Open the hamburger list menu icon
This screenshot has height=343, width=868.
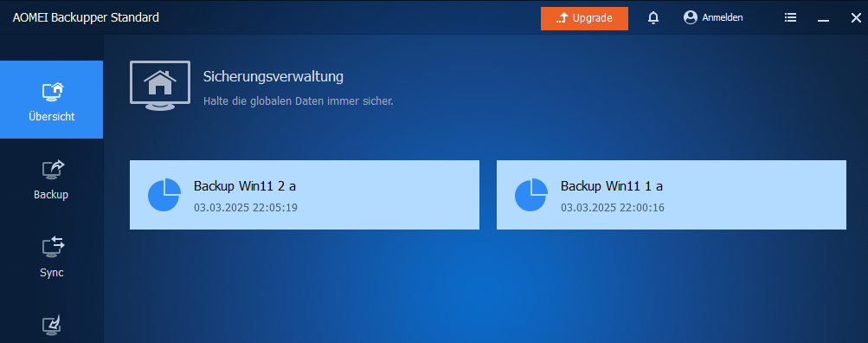pos(790,17)
